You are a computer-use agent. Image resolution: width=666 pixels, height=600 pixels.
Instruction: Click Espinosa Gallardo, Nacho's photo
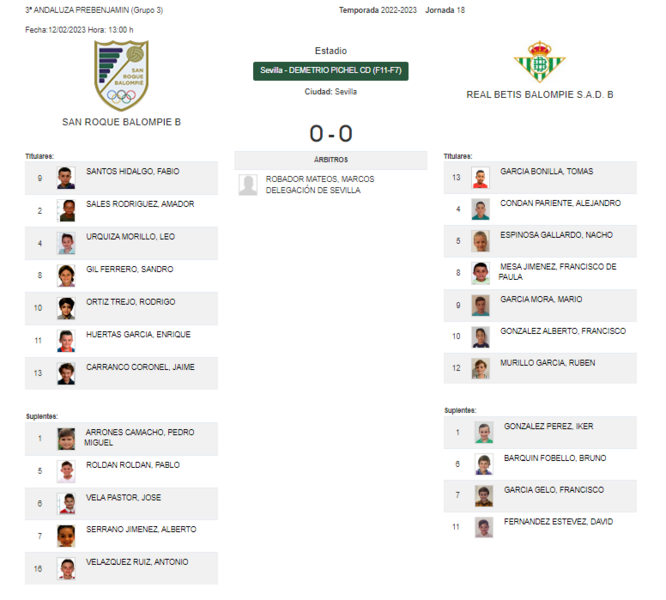coord(480,241)
